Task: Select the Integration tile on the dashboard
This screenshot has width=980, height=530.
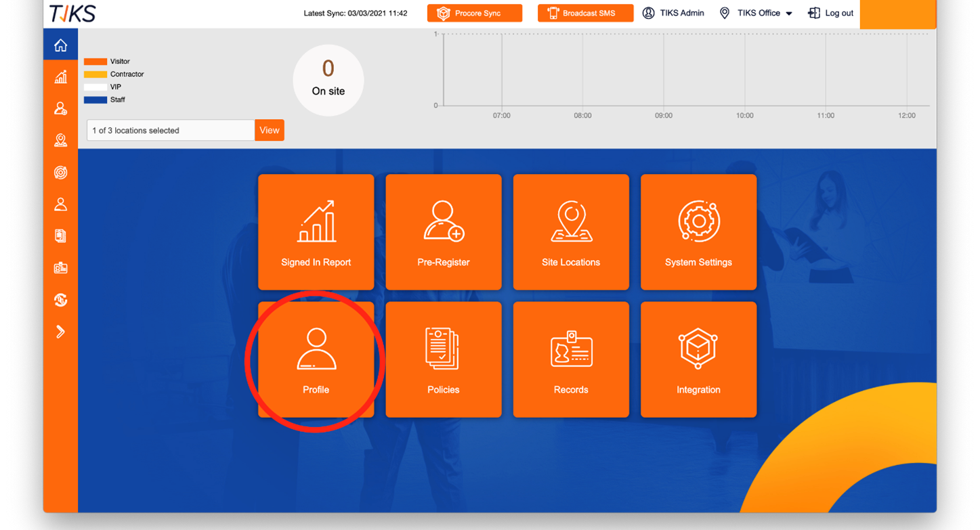Action: point(698,359)
